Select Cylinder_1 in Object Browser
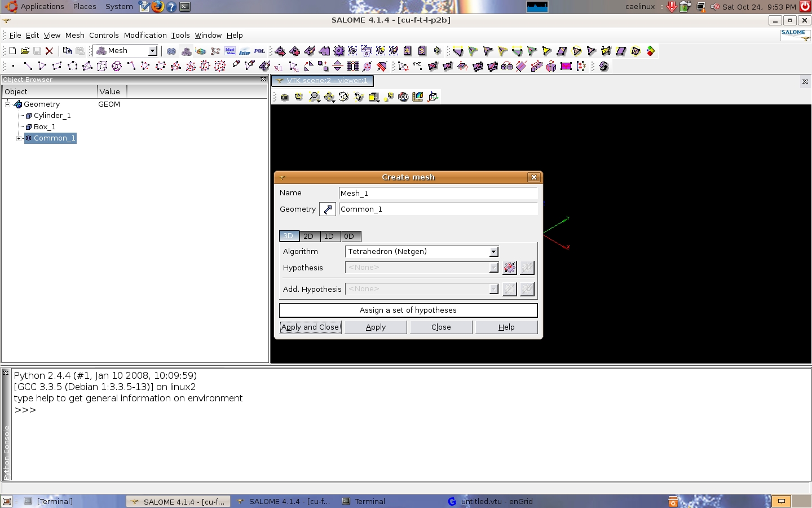 [52, 115]
